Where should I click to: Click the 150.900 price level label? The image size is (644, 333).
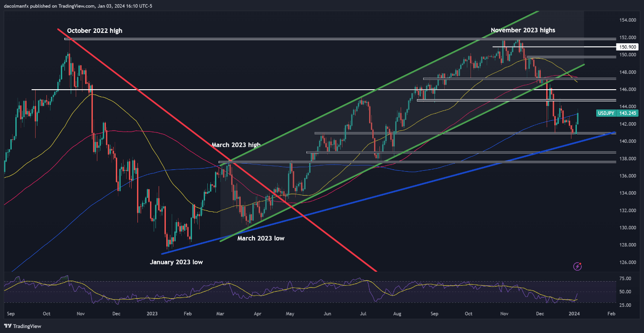(628, 47)
